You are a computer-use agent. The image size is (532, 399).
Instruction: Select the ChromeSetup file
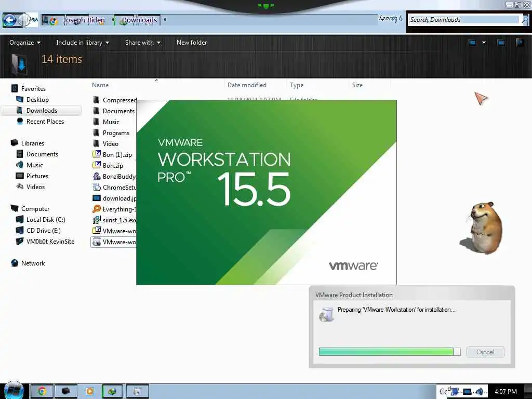114,187
